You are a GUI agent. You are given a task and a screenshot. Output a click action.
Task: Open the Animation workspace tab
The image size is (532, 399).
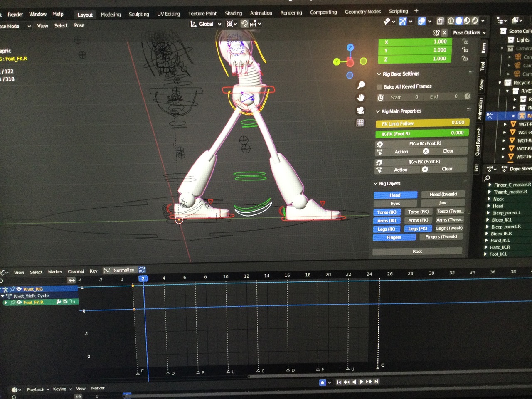pyautogui.click(x=261, y=13)
